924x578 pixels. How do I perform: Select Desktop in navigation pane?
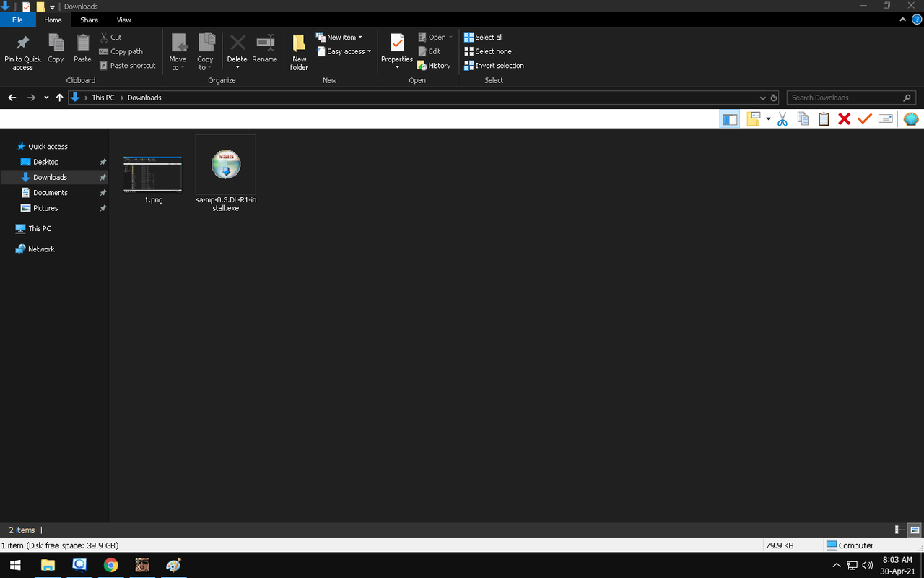[x=45, y=162]
